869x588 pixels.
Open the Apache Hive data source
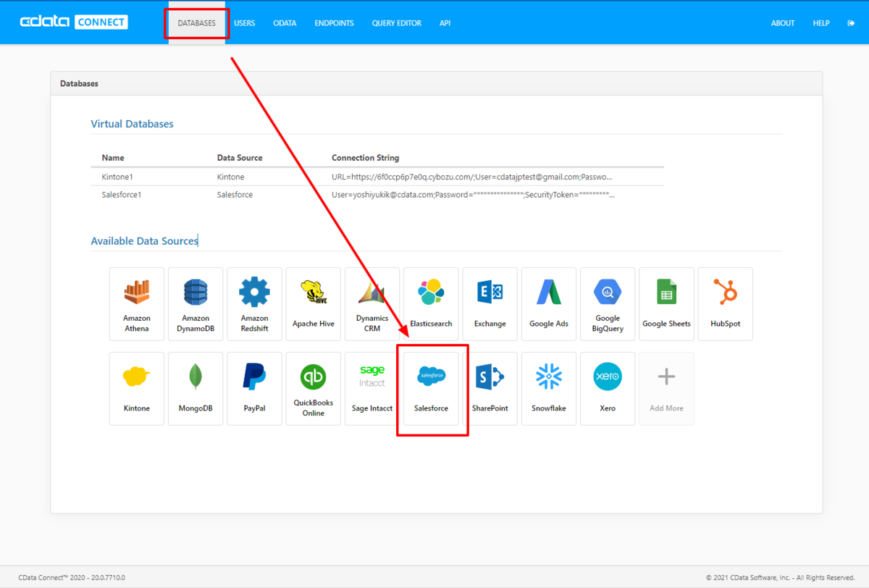click(314, 304)
